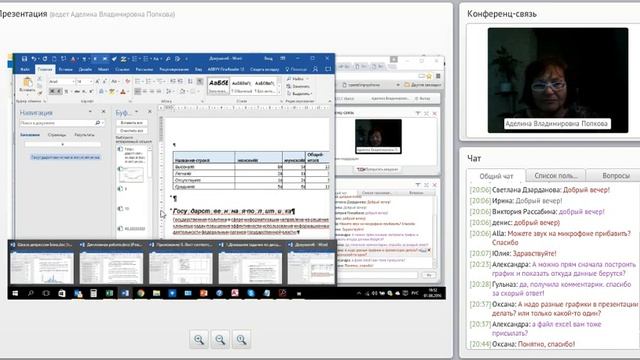Click the zoom in magnifier below the presentation
This screenshot has width=640, height=360.
199,339
